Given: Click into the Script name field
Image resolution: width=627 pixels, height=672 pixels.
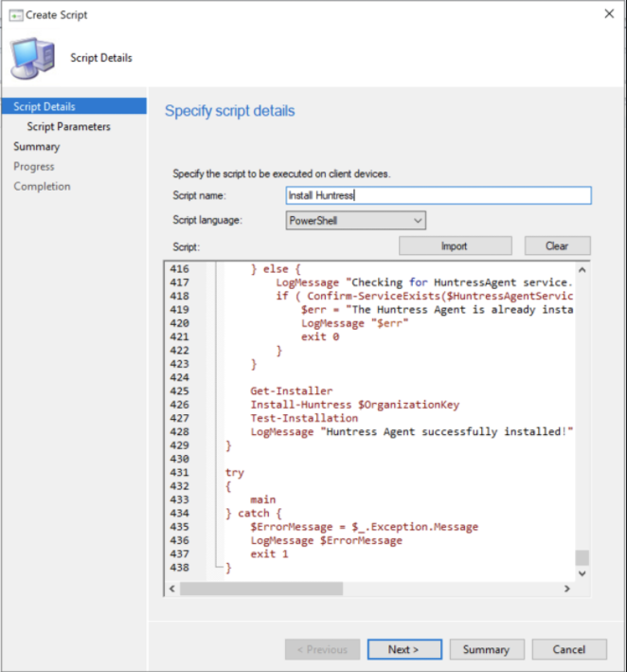Looking at the screenshot, I should click(x=439, y=195).
